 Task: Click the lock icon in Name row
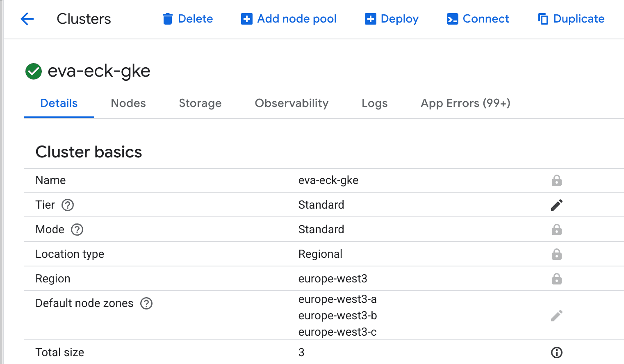(556, 180)
